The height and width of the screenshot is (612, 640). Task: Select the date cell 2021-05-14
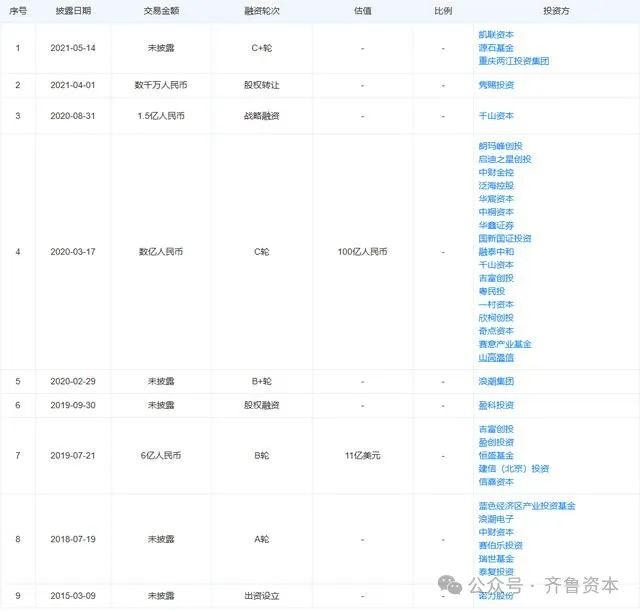[73, 48]
